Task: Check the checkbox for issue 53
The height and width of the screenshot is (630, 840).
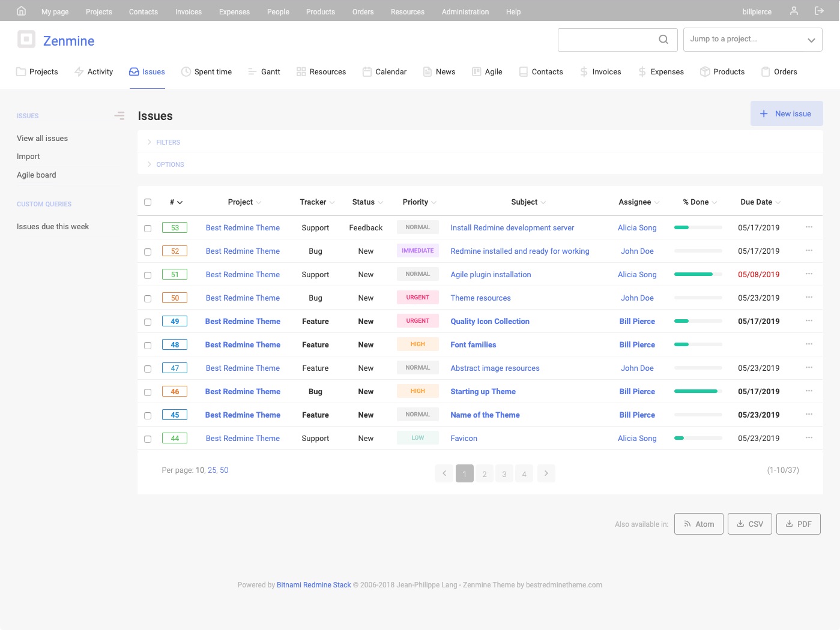Action: (148, 228)
